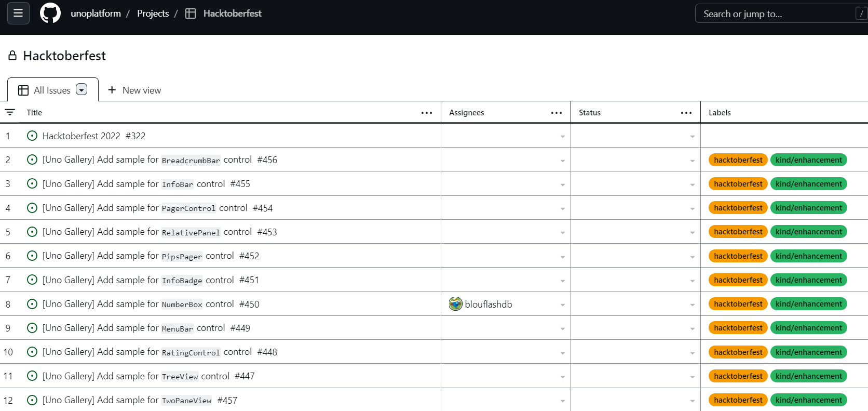Open Status dropdown for Hacktoberfest 2022 row
This screenshot has width=868, height=411.
692,137
